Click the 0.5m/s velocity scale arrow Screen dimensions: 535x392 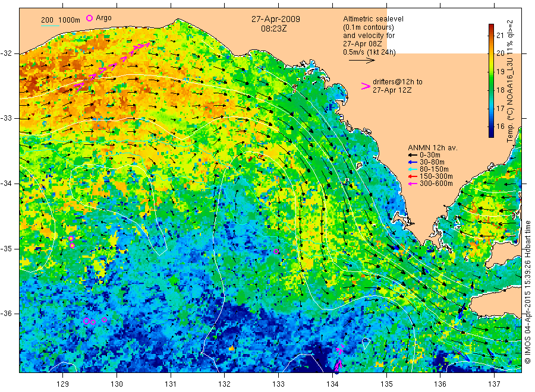361,61
